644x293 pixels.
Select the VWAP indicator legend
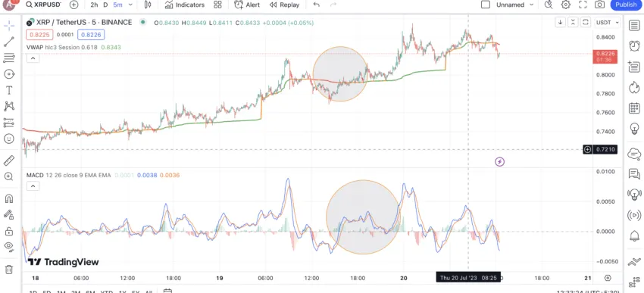click(x=74, y=47)
